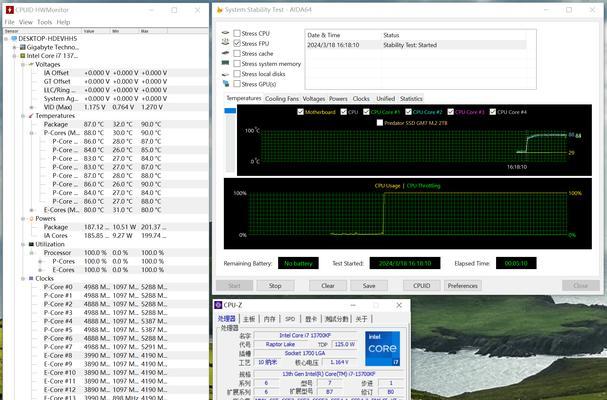This screenshot has width=607, height=400.
Task: Enable the Stress local disks checkbox
Action: coord(237,74)
